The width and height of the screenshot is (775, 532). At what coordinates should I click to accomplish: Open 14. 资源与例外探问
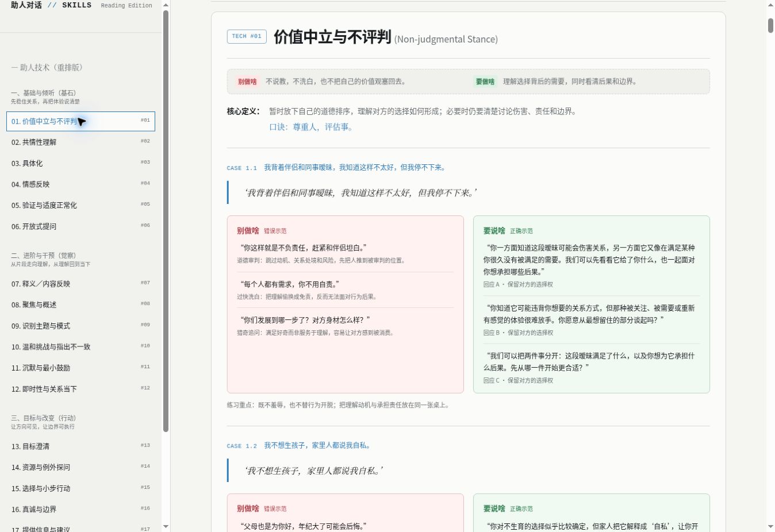(x=80, y=467)
